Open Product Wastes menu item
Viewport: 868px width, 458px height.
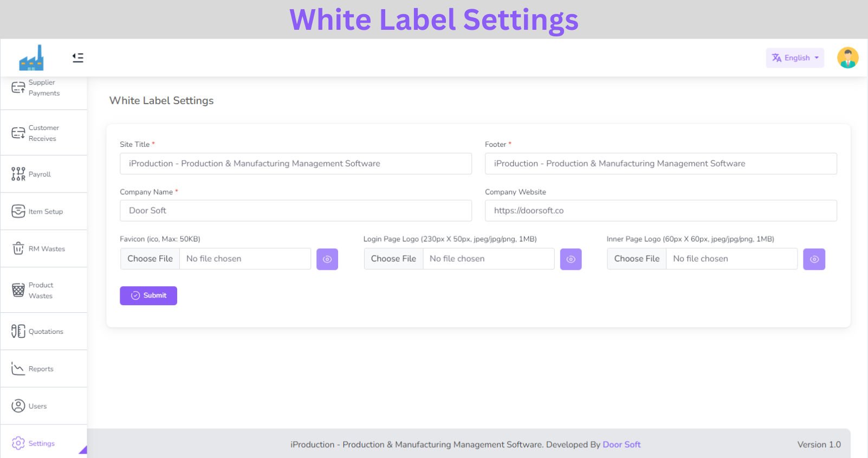point(44,290)
